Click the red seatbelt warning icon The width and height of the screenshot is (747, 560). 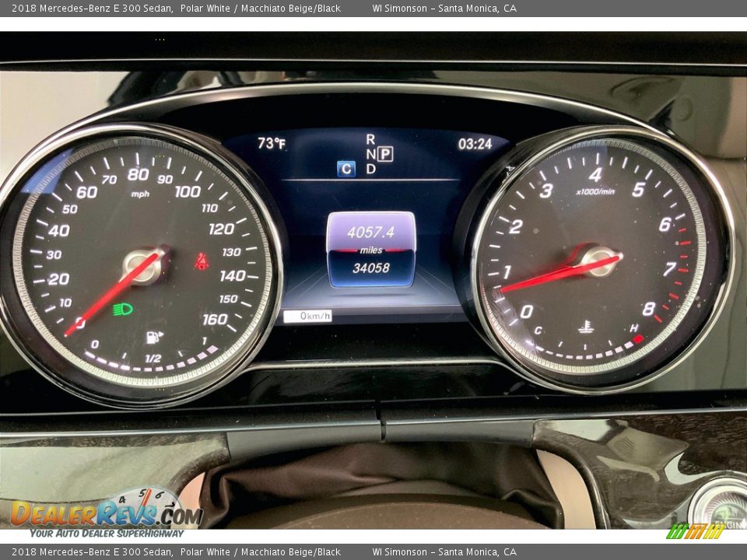tap(202, 261)
